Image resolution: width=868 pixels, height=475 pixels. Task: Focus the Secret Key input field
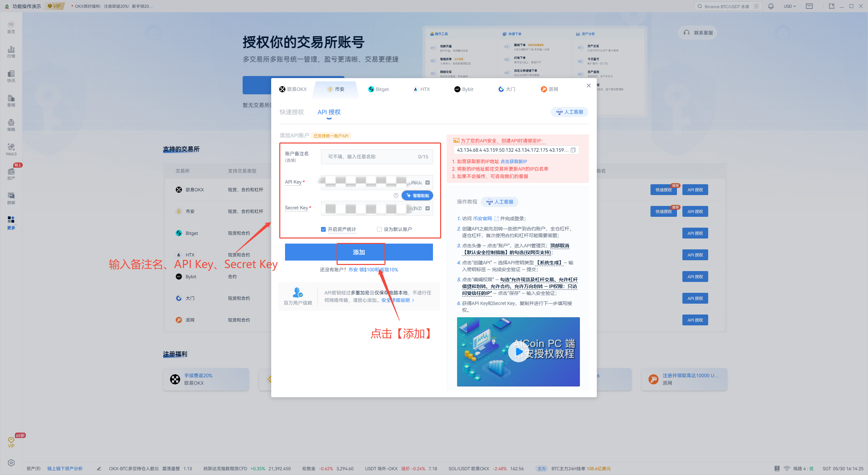[377, 208]
